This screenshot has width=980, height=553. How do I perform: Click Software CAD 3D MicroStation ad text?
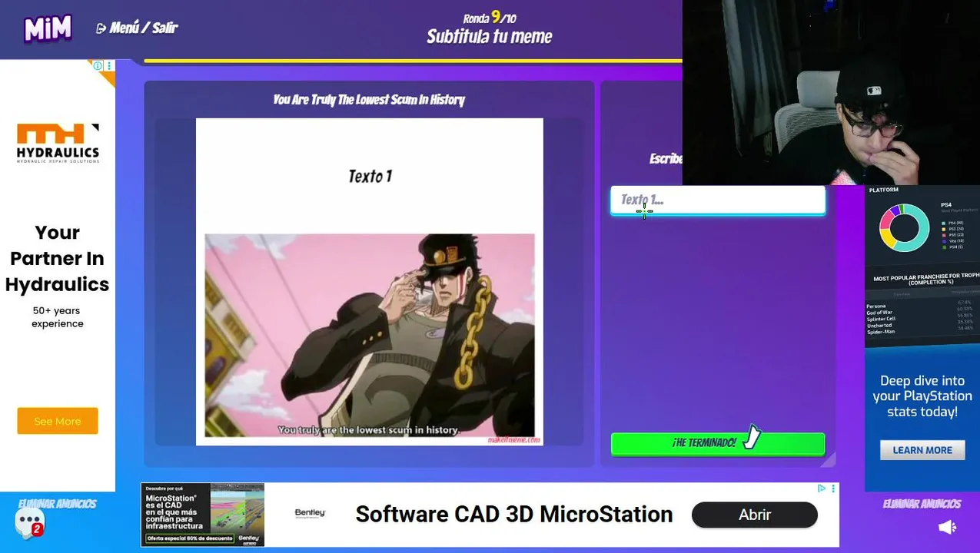514,515
